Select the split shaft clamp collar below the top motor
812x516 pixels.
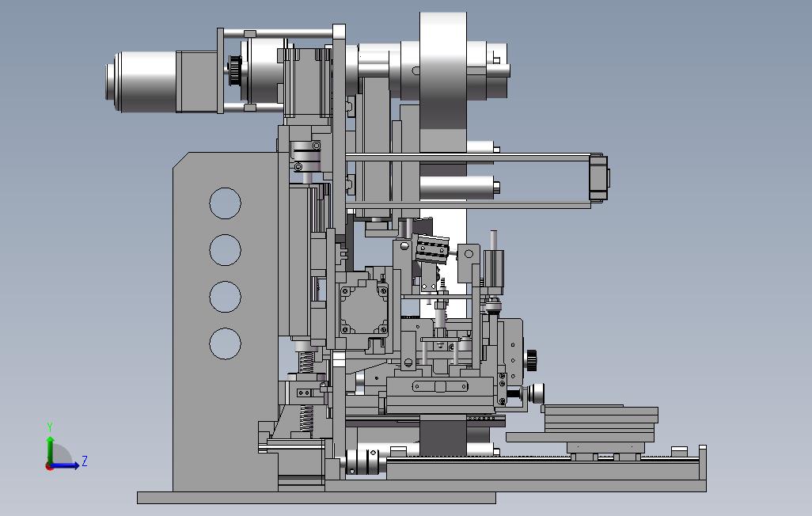tap(306, 156)
